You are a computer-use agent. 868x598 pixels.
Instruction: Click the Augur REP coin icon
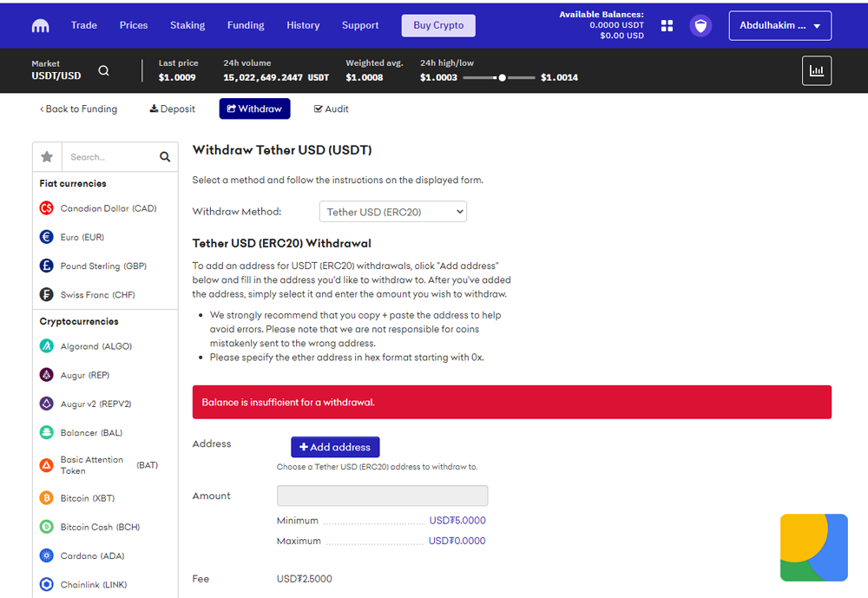click(47, 375)
